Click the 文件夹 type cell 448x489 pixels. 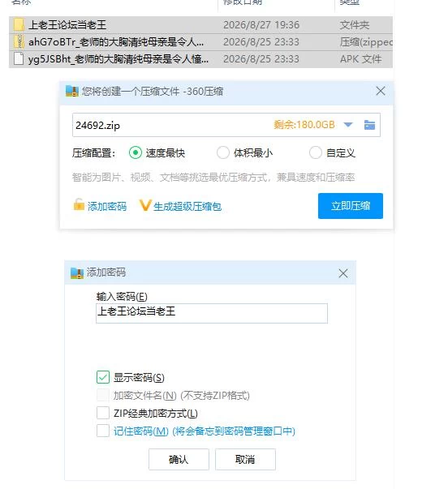tap(355, 25)
